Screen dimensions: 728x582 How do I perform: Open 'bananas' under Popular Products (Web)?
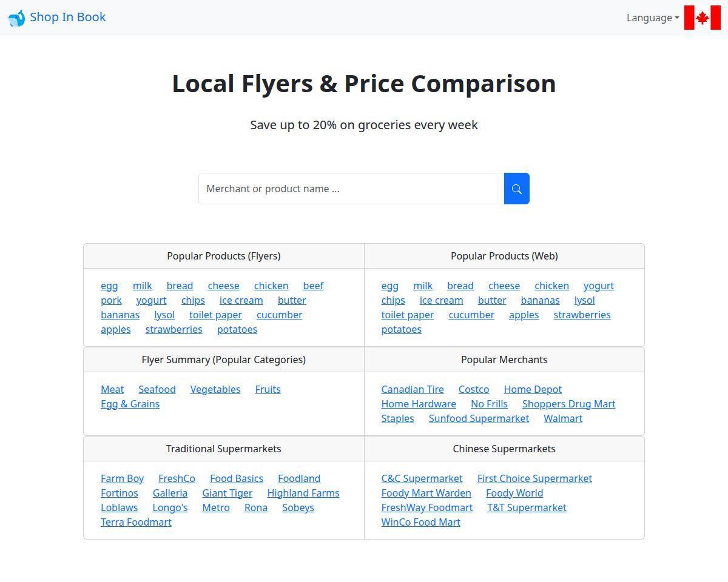click(x=540, y=300)
